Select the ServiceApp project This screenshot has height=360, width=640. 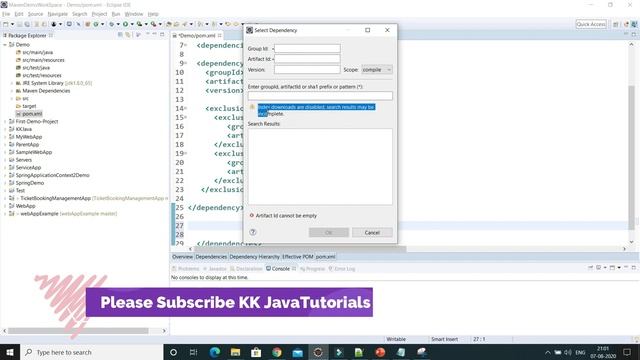click(28, 167)
